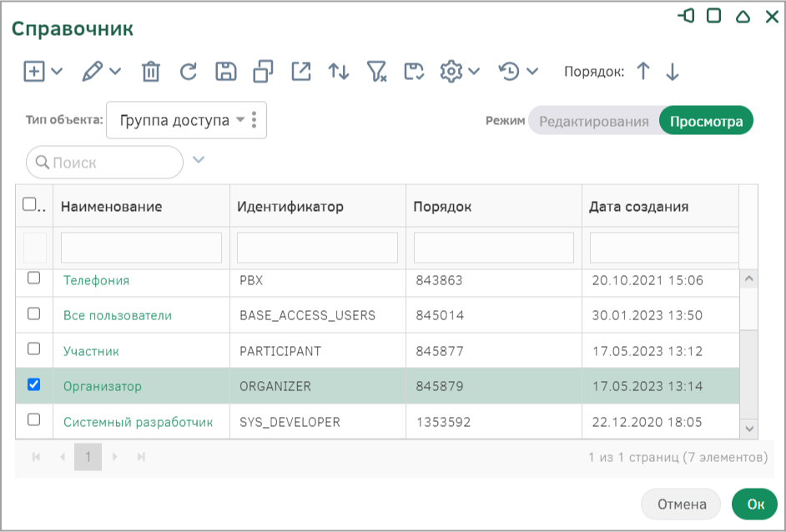Click the table scrollbar up arrow
The width and height of the screenshot is (786, 532).
pyautogui.click(x=749, y=279)
